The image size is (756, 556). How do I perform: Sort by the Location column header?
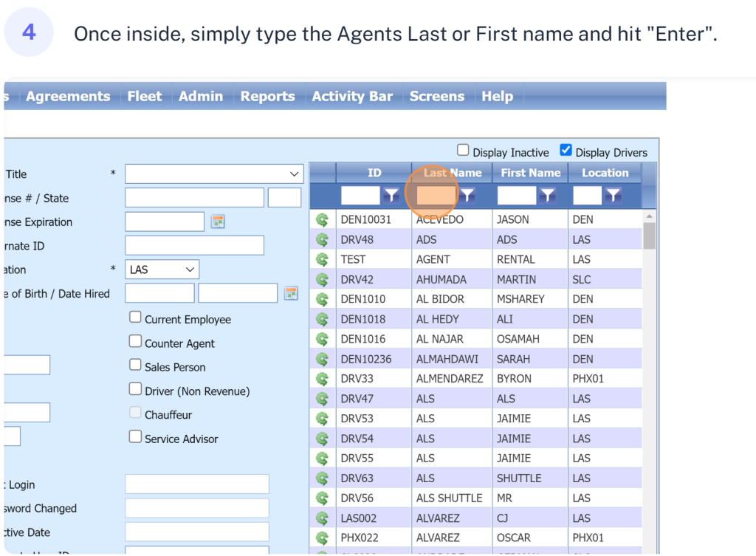pos(605,173)
